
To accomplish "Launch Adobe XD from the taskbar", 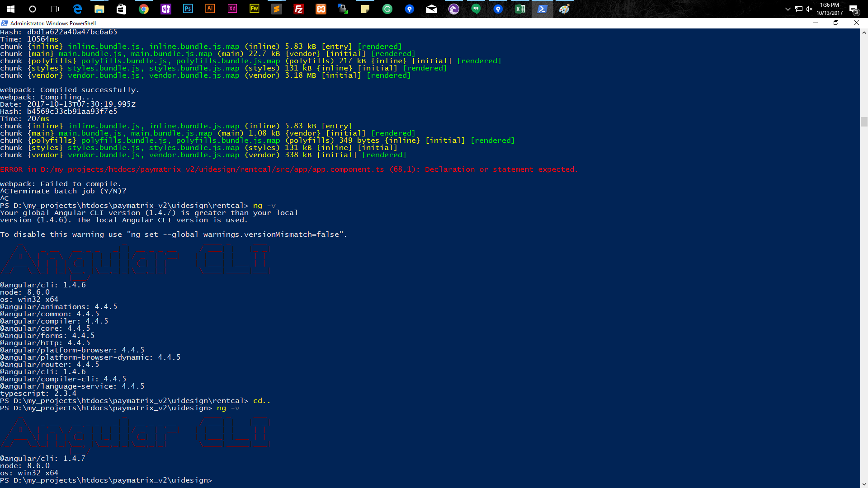I will click(232, 9).
